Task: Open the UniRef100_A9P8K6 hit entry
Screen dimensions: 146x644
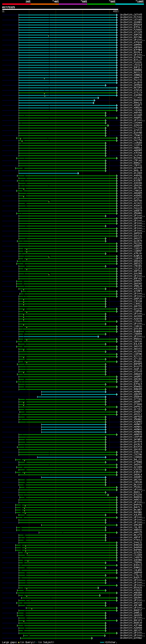Action: point(131,48)
